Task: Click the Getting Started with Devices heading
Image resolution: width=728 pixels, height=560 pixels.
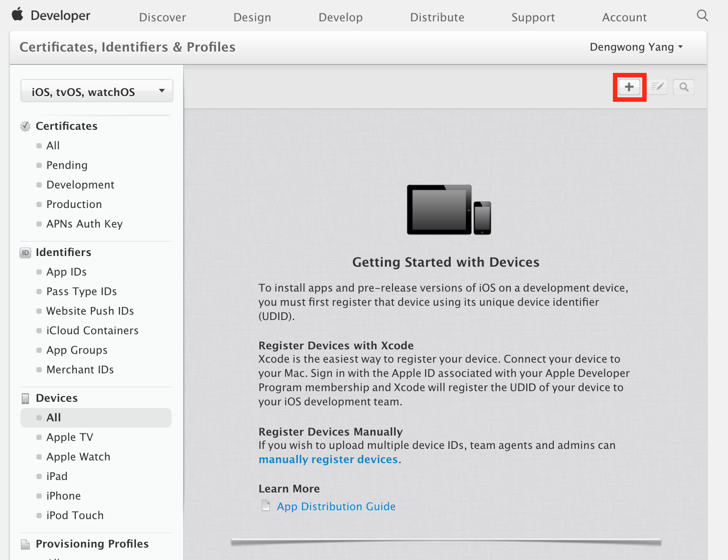Action: click(x=446, y=262)
